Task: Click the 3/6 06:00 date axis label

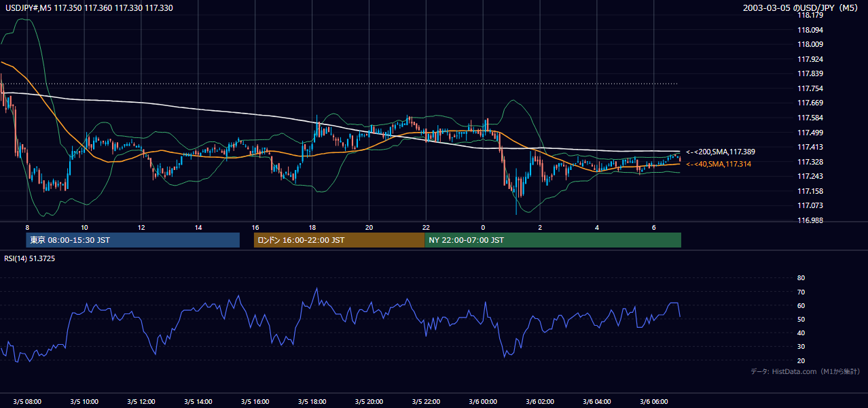Action: [x=654, y=402]
